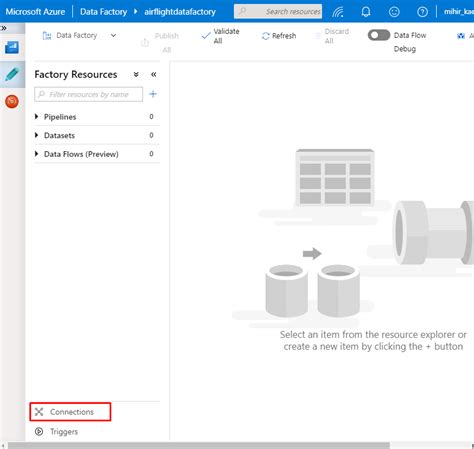
Task: Select Pipelines label in resource tree
Action: pos(60,117)
